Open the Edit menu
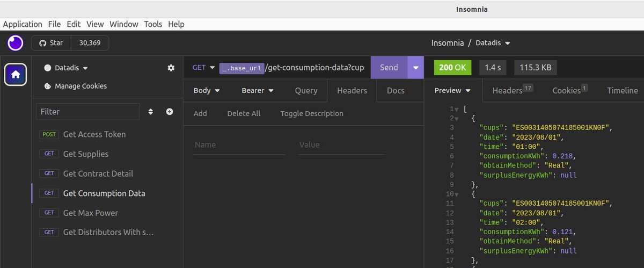Viewport: 644px width, 268px height. (x=75, y=24)
